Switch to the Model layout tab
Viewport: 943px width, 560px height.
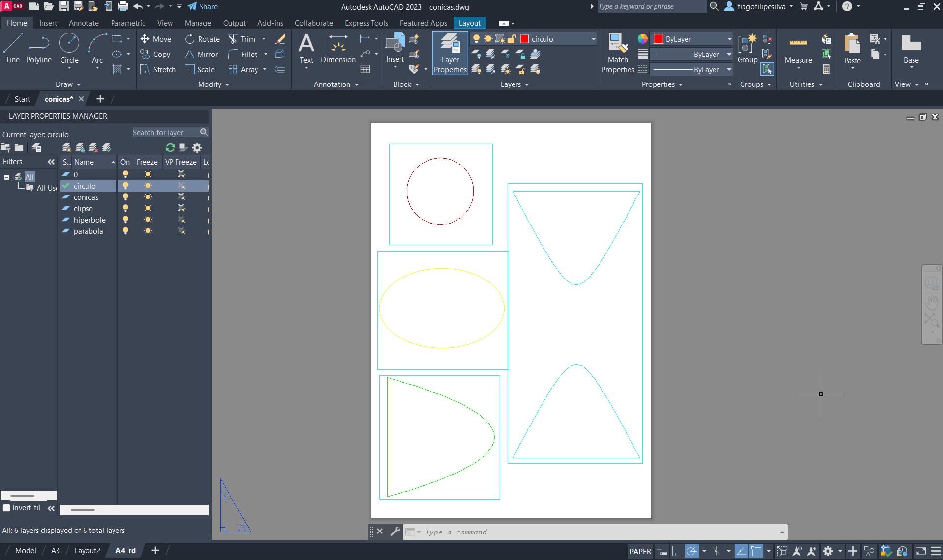(x=26, y=551)
